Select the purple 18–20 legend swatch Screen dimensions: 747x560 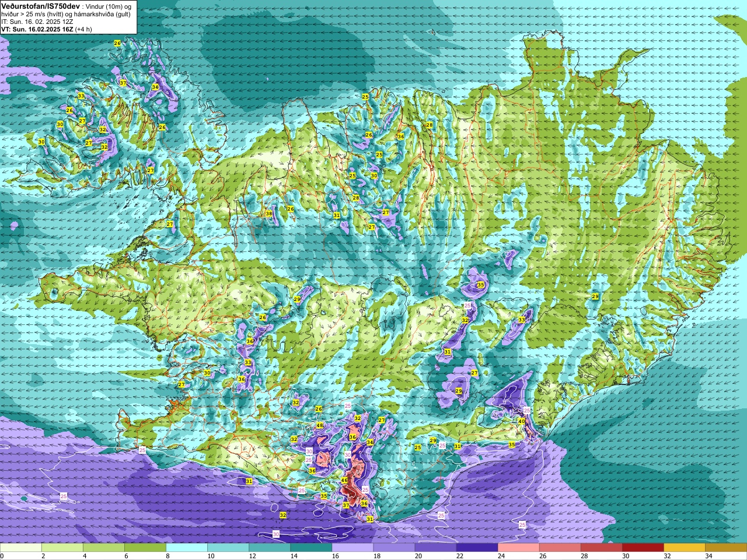(394, 548)
